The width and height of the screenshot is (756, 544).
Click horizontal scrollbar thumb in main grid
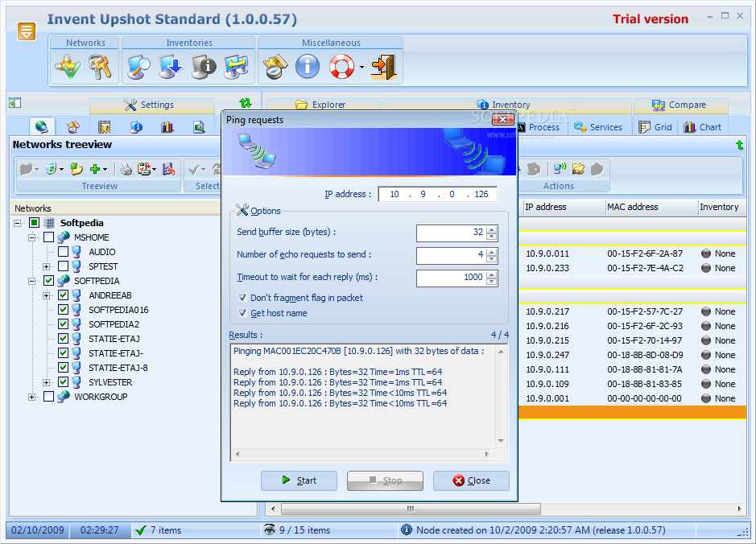coord(411,509)
